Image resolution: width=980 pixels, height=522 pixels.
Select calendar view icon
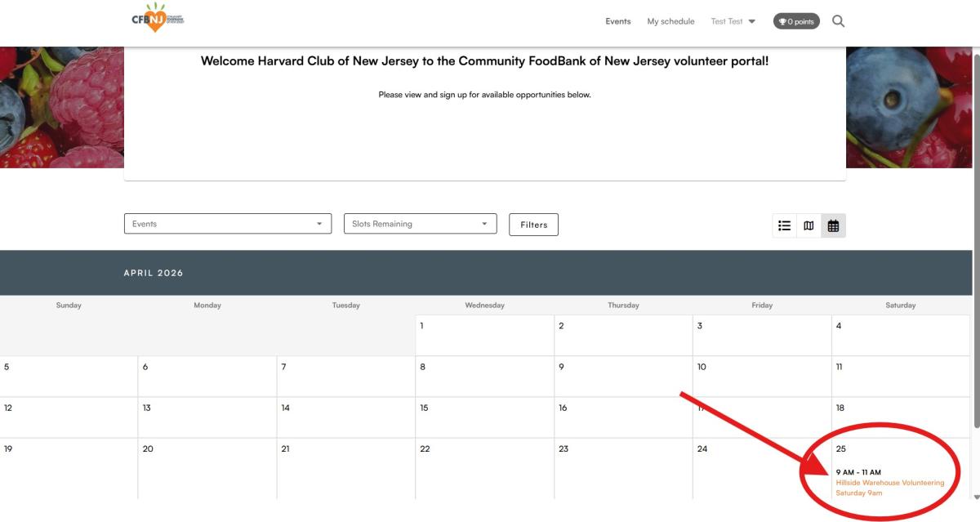coord(833,225)
